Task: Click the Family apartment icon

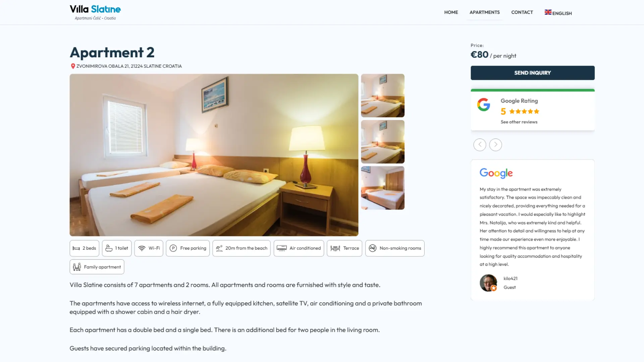Action: [77, 267]
